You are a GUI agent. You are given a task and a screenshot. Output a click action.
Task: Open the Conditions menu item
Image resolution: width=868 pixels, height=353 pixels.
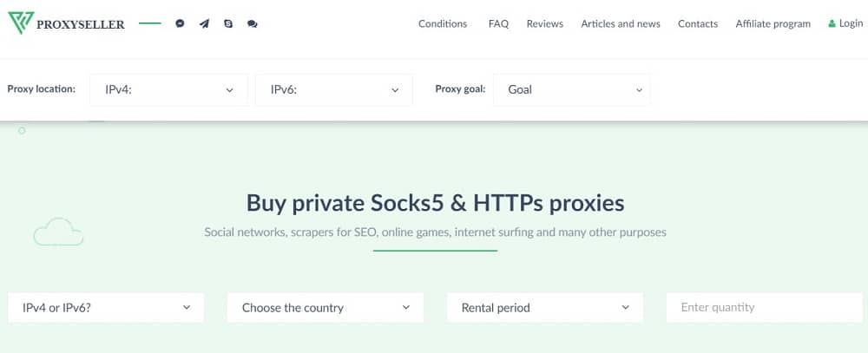443,23
